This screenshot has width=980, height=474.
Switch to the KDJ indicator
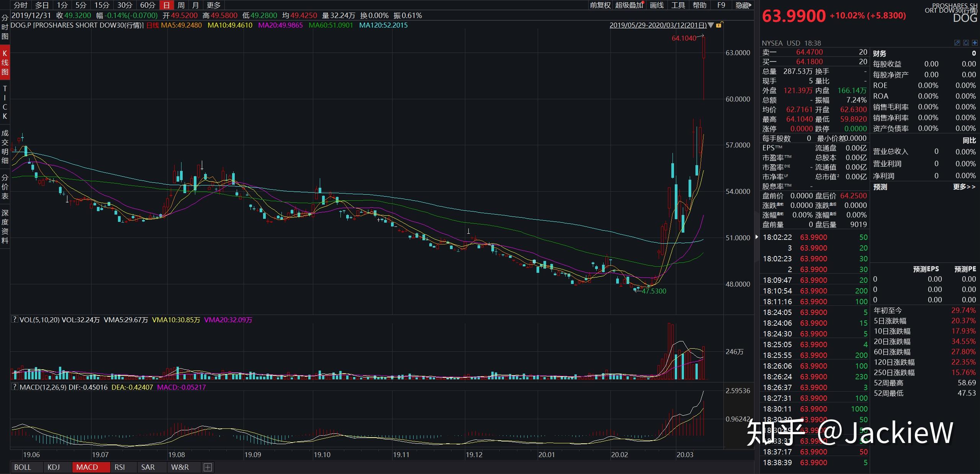point(54,467)
